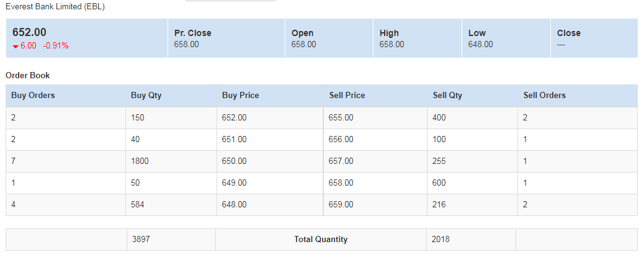Click the 652.00 buy price cell
The image size is (644, 257).
click(x=271, y=118)
